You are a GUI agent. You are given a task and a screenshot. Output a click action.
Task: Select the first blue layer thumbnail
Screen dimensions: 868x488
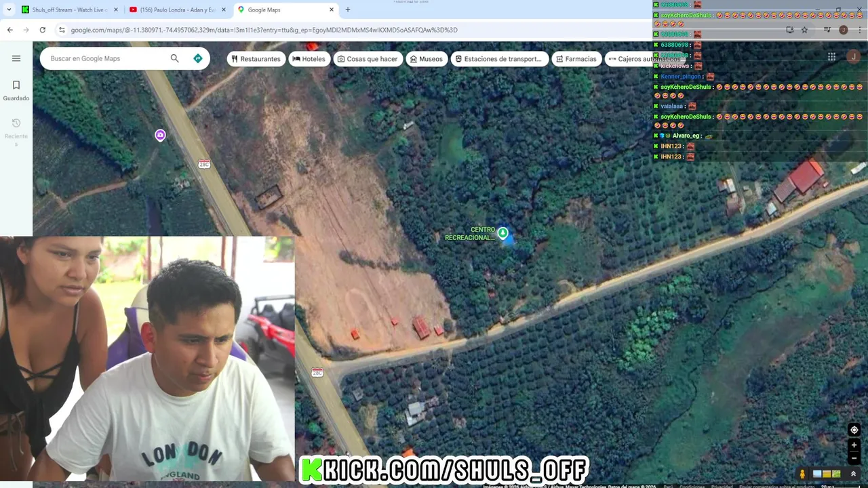coord(817,474)
